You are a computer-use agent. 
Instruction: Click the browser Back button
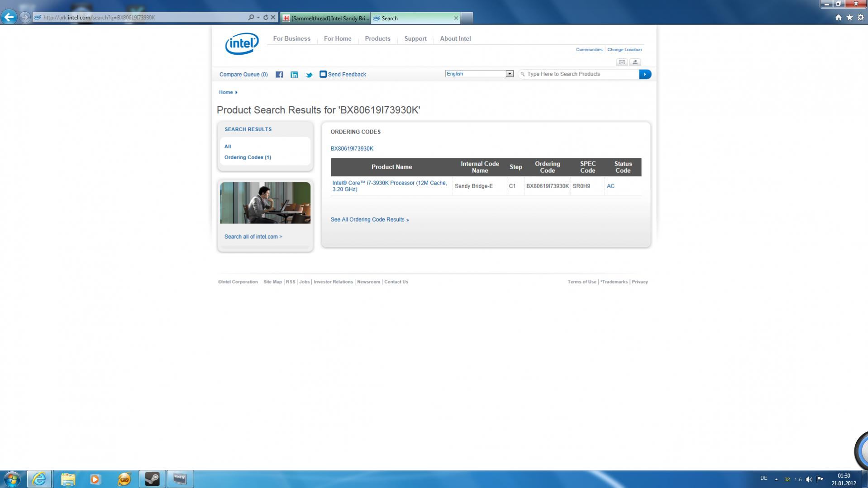[x=9, y=17]
